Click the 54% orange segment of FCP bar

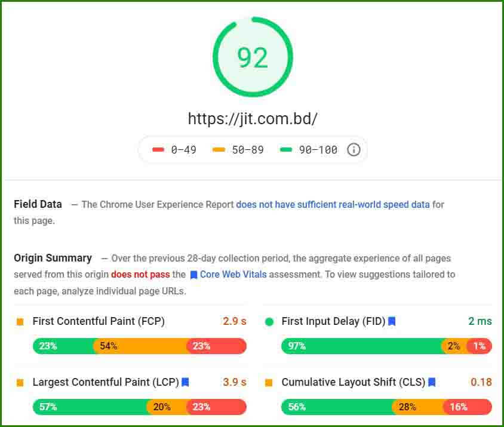140,346
